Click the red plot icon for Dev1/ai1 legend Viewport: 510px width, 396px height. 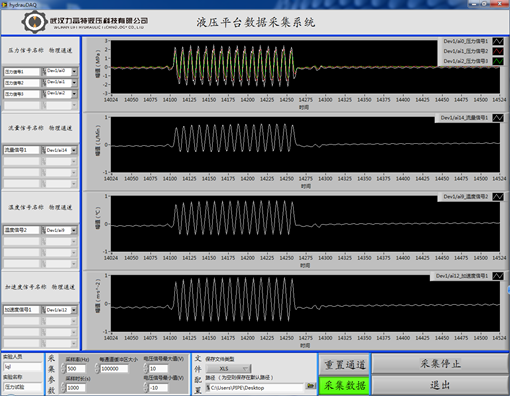click(x=498, y=51)
